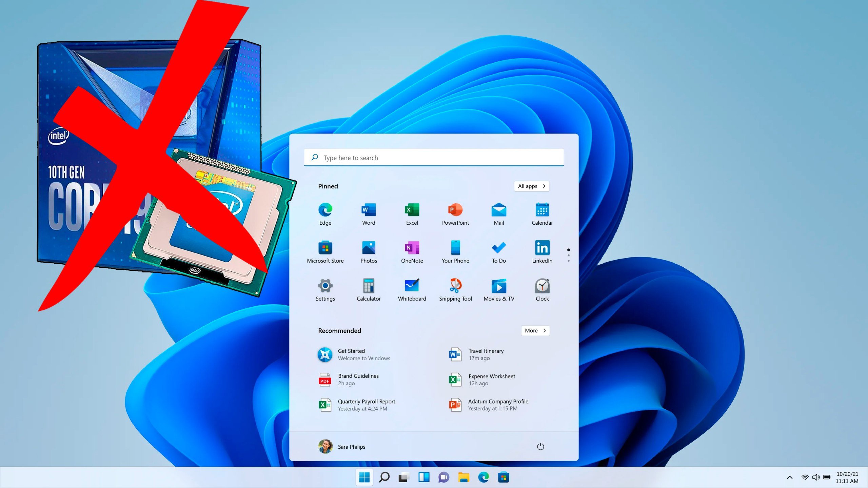
Task: Open the Clock app
Action: pyautogui.click(x=542, y=290)
